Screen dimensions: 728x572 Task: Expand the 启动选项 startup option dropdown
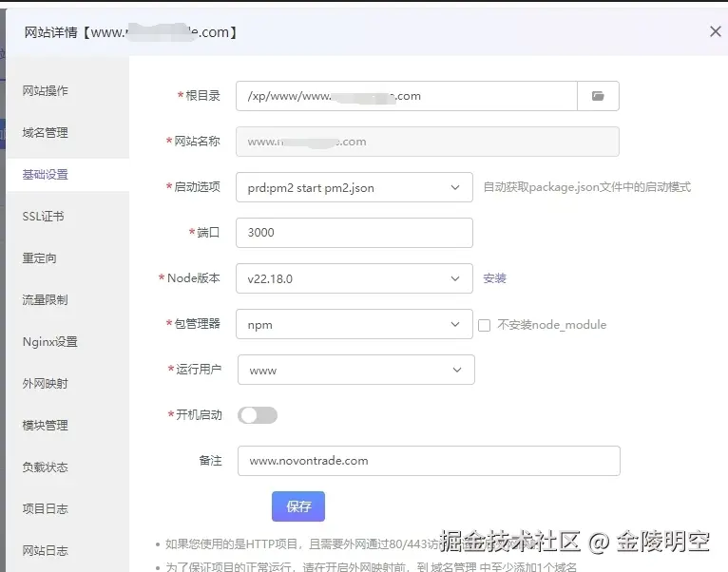(x=354, y=187)
